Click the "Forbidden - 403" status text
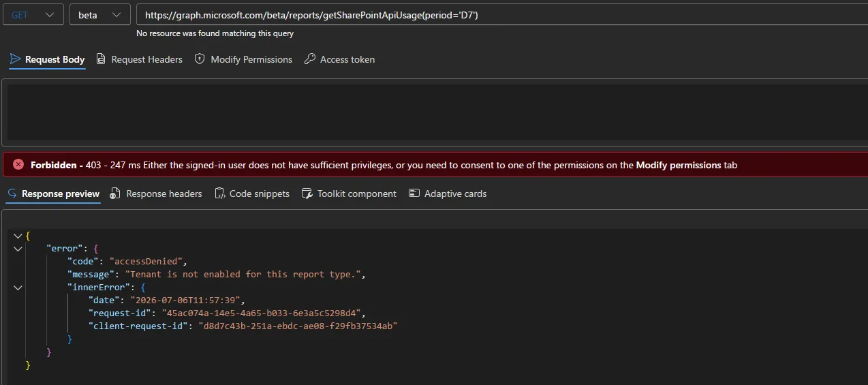 tap(65, 165)
